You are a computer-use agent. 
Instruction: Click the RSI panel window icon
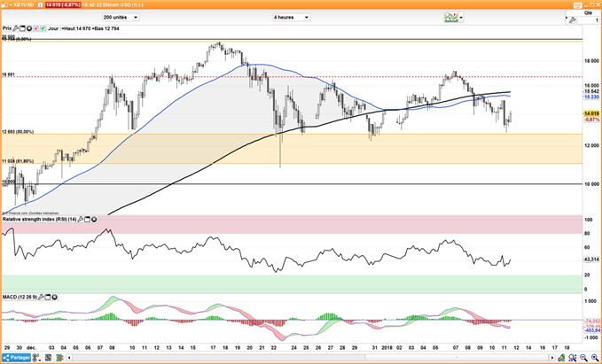[87, 220]
